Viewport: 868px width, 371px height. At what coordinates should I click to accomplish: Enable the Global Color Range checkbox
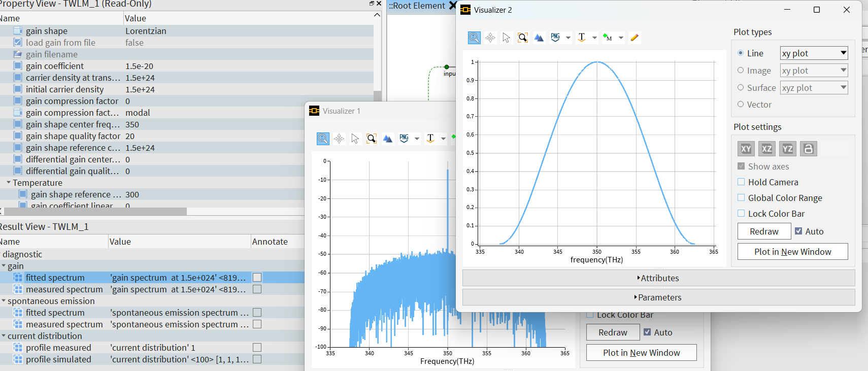tap(741, 197)
